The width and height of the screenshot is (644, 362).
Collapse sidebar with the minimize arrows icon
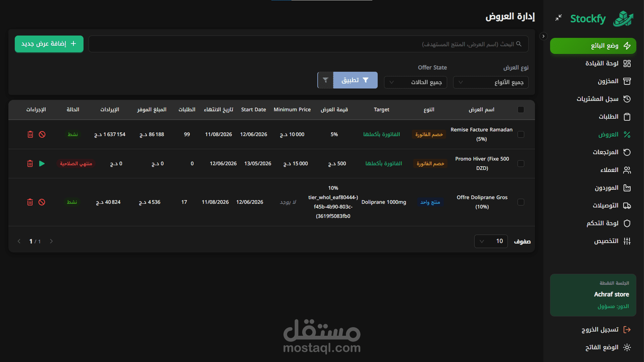[558, 18]
